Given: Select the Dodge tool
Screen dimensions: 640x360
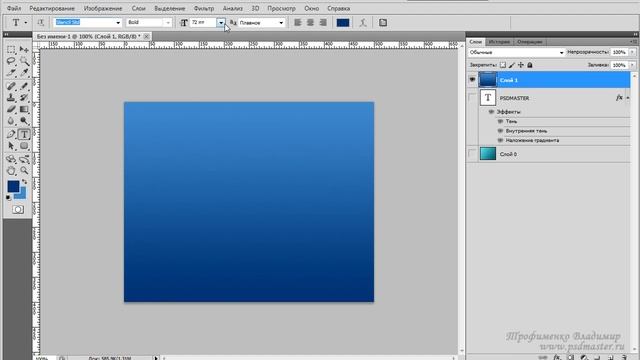Looking at the screenshot, I should click(24, 121).
